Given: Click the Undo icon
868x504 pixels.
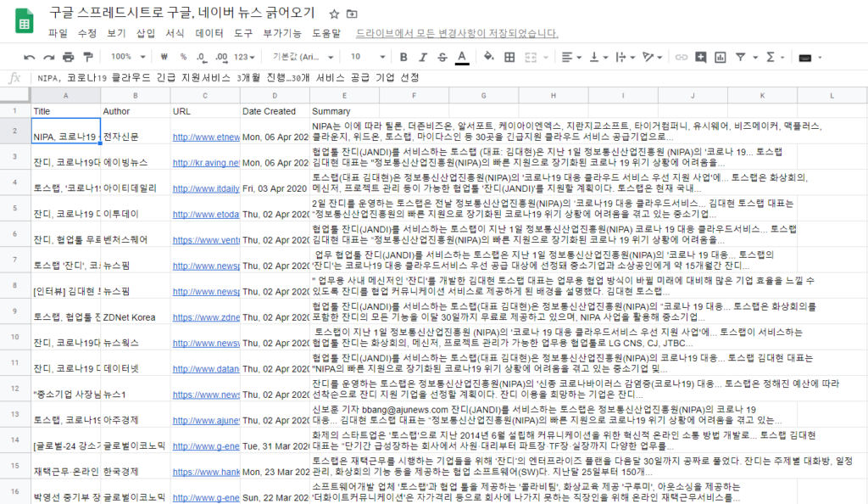Looking at the screenshot, I should coord(30,57).
